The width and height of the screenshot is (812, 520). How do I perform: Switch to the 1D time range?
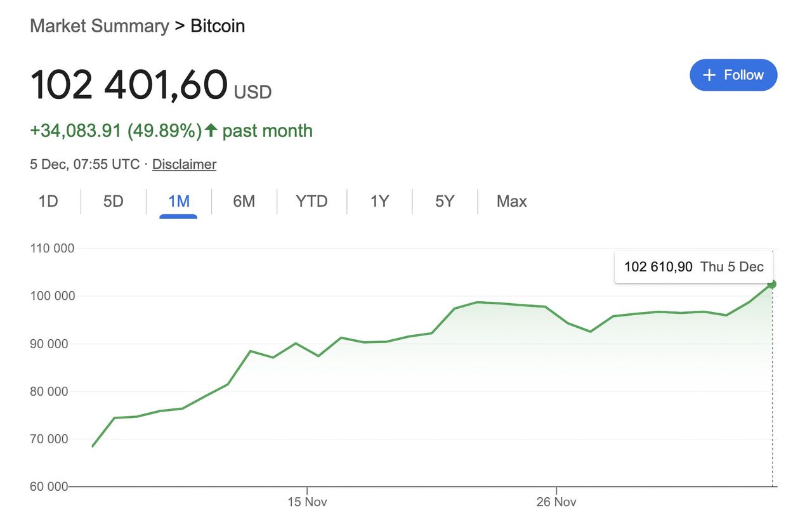(48, 202)
